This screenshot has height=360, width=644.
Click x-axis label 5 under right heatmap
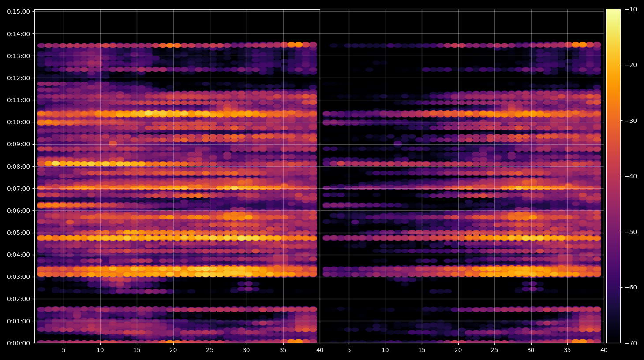pos(349,350)
